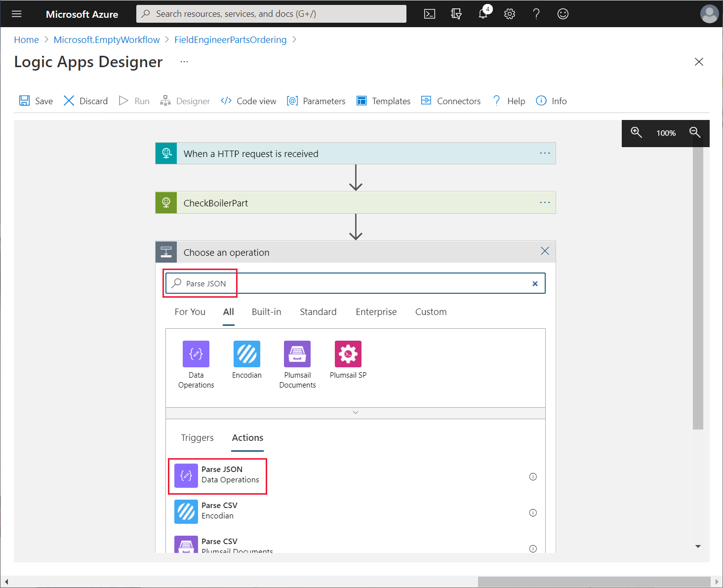Screen dimensions: 723x588
Task: Send feedback with the smiley icon
Action: 563,14
